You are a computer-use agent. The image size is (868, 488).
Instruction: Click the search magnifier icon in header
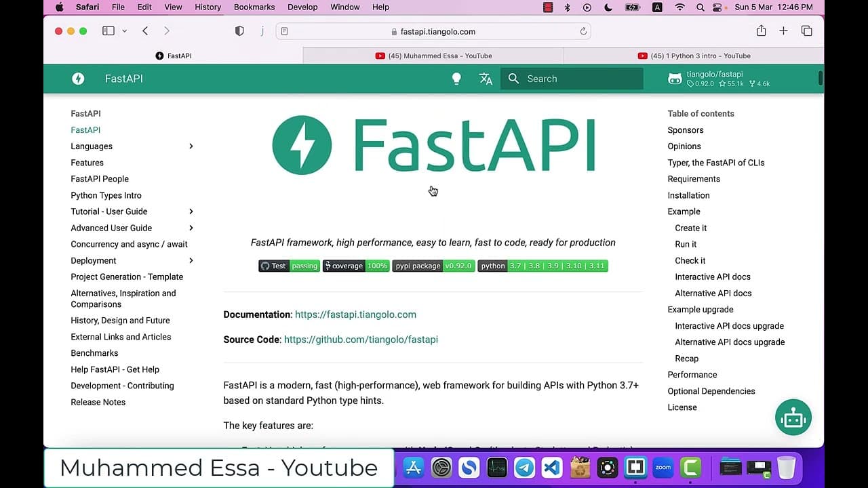[x=513, y=79]
